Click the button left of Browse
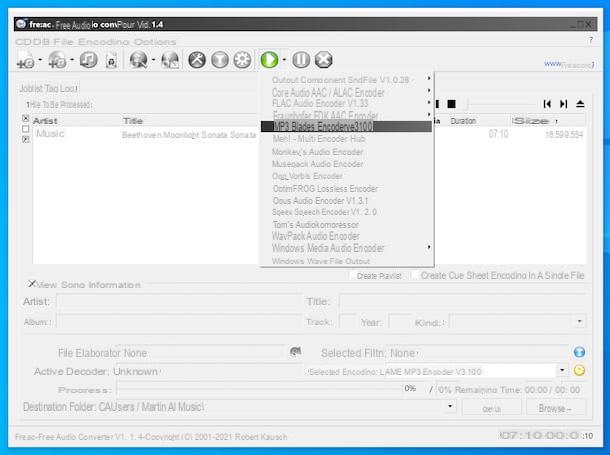Viewport: 610px width, 455px height. [491, 408]
